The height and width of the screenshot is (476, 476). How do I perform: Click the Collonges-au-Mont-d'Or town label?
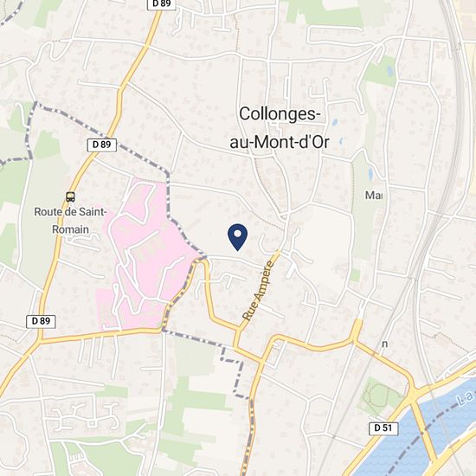280,128
